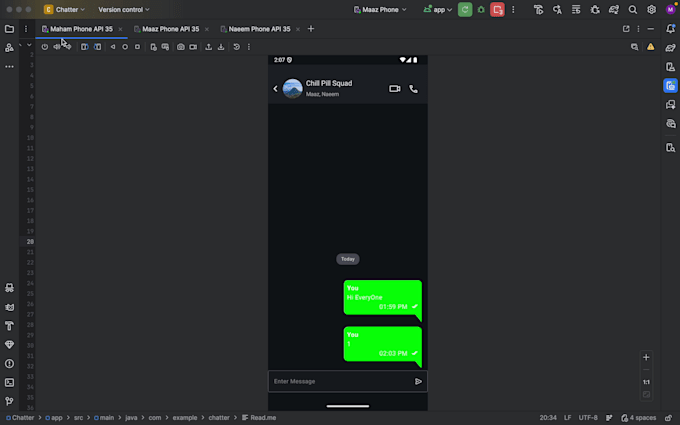This screenshot has width=680, height=425.
Task: Open Running Devices in separate window
Action: click(626, 29)
